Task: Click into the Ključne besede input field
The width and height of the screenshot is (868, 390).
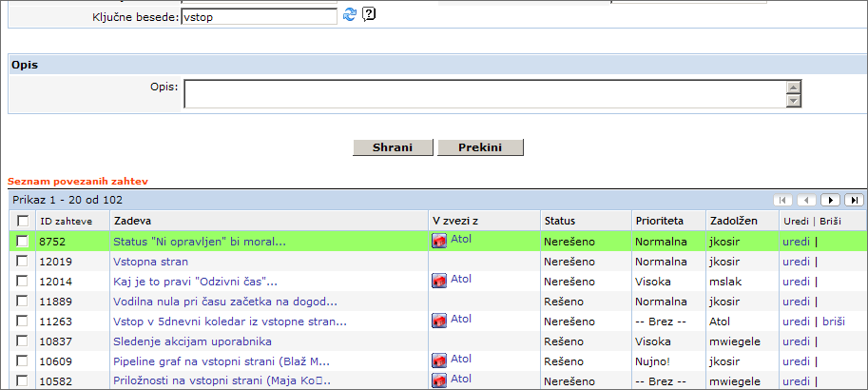Action: pos(259,16)
